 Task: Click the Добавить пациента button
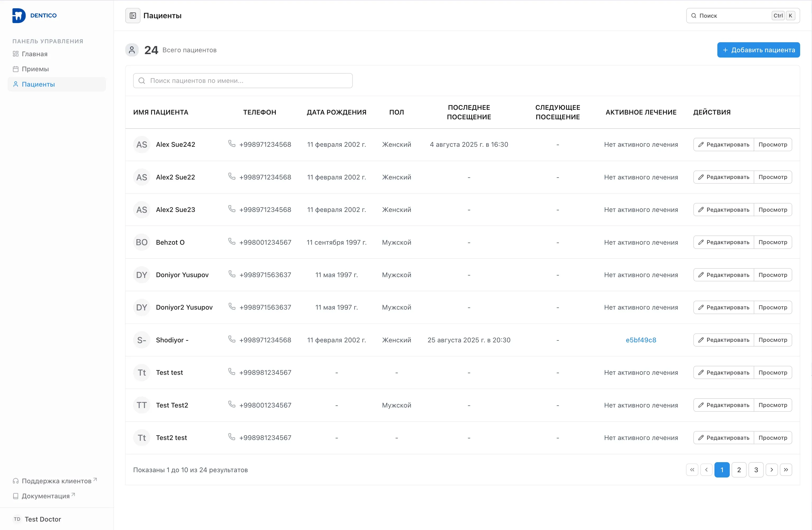(758, 50)
